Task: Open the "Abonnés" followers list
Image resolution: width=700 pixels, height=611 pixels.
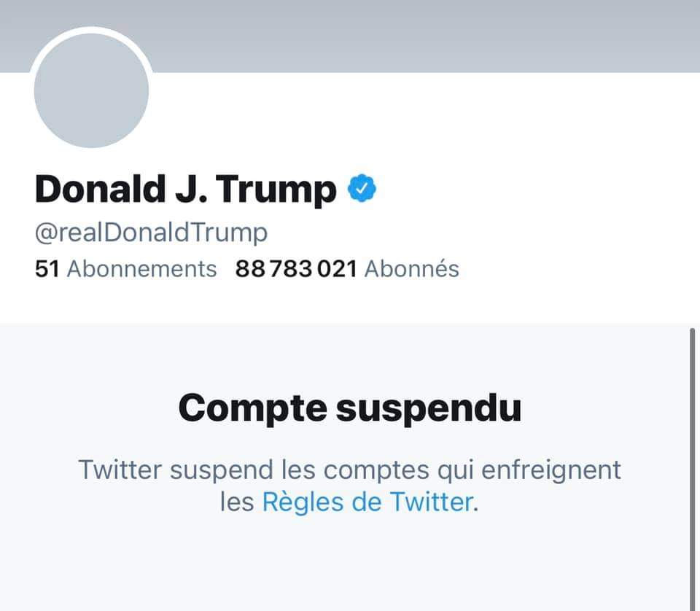Action: point(411,269)
